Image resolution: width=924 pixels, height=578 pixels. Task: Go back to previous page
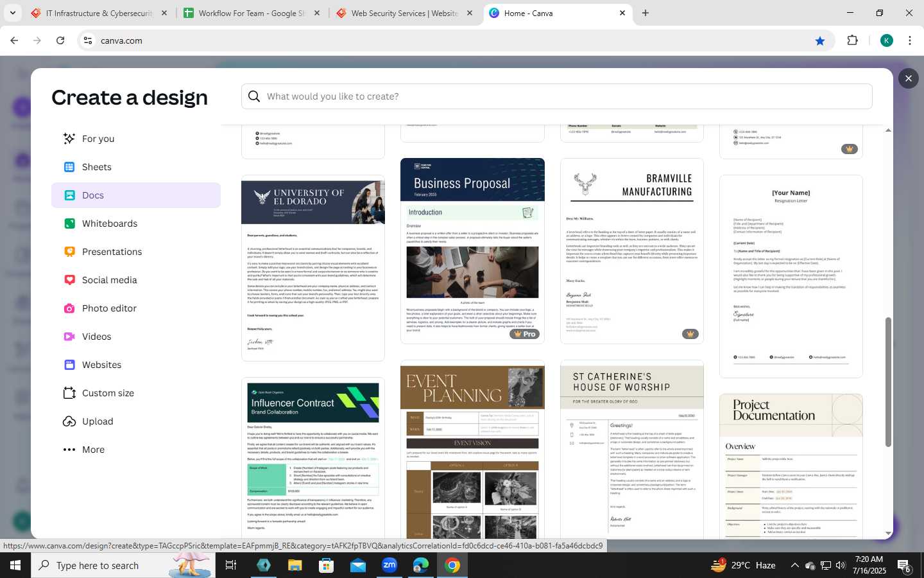click(x=14, y=40)
